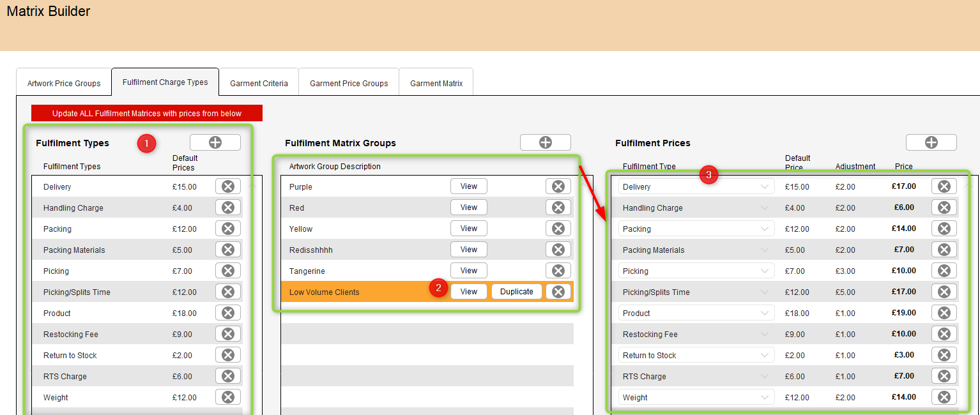
Task: Delete the £17.00 Delivery price row
Action: pos(944,186)
